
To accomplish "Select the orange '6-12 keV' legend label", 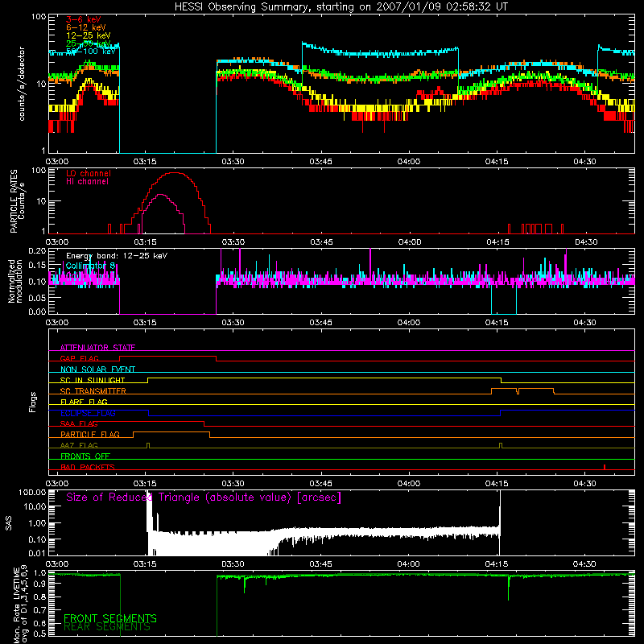I will tap(86, 27).
